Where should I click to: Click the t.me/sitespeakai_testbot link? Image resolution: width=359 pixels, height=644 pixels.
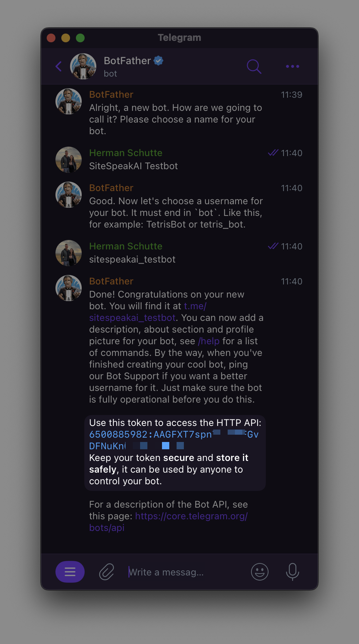pos(132,318)
